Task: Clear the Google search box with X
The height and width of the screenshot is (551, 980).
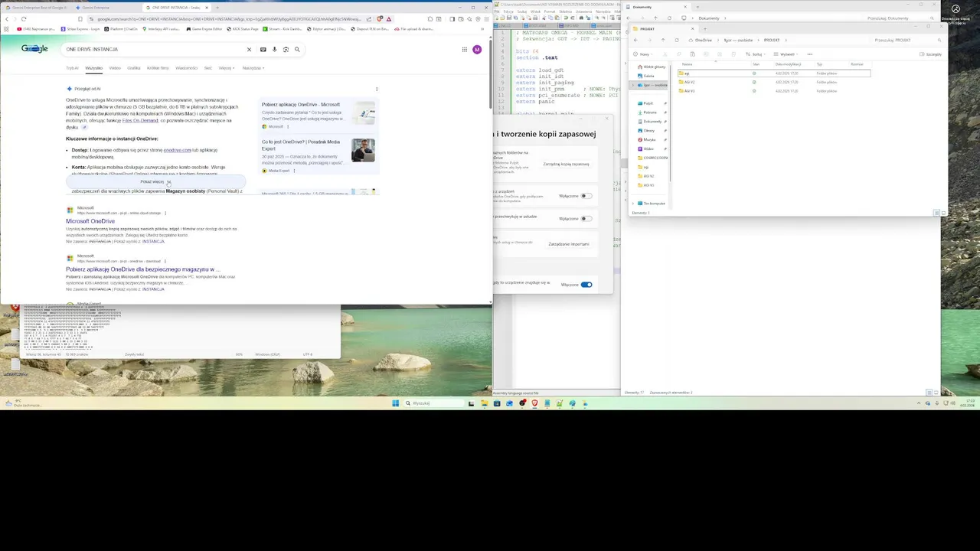Action: point(249,49)
